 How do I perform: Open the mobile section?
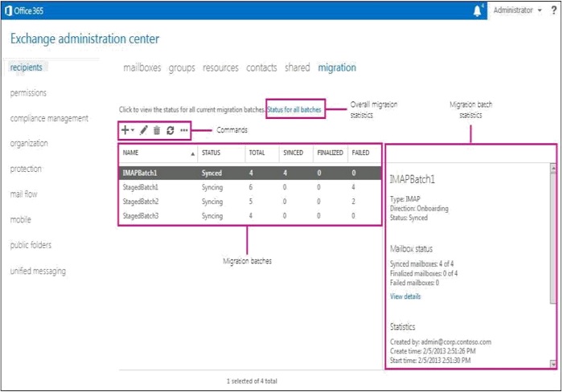point(20,219)
